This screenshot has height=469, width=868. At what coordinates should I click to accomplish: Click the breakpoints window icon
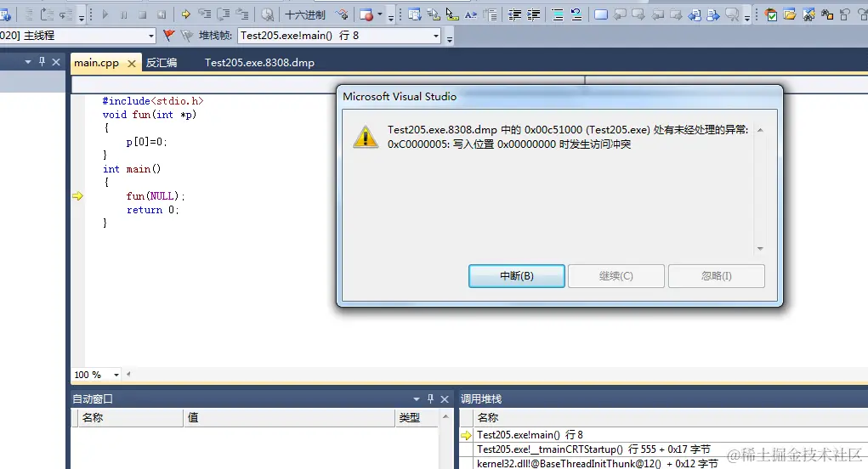tap(366, 15)
